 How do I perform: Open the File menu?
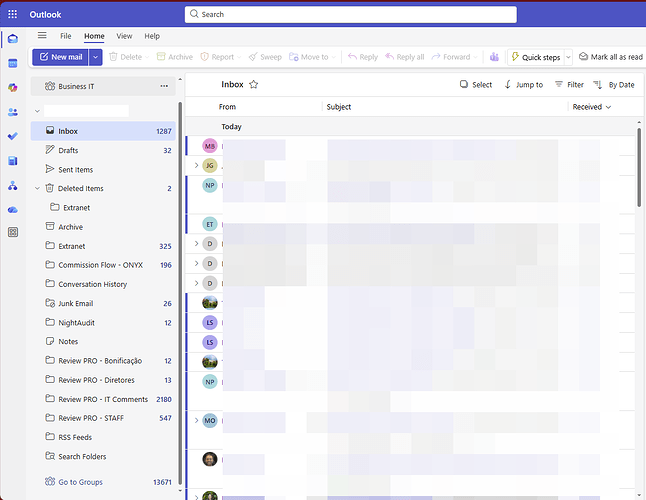point(66,36)
